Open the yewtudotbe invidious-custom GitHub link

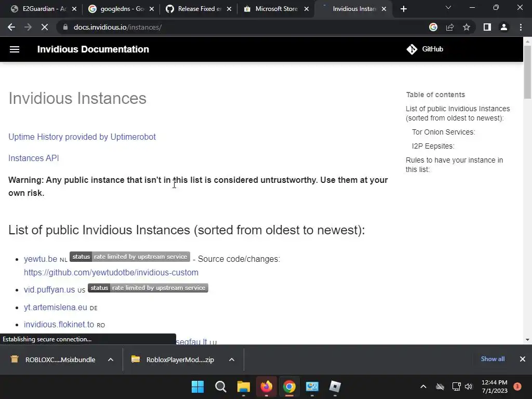click(111, 272)
